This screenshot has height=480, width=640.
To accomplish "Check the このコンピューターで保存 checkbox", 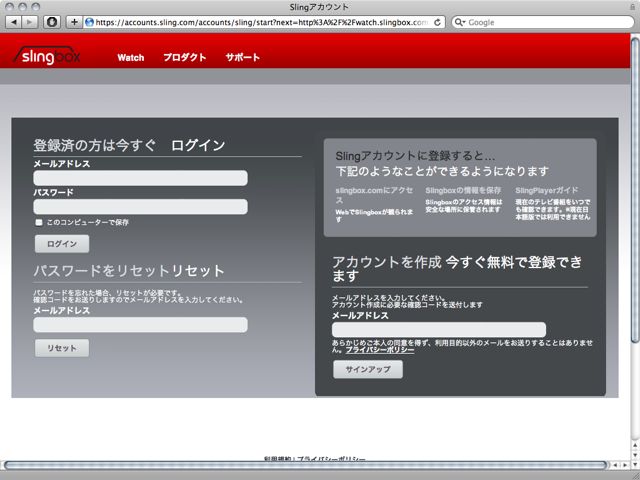I will 39,222.
